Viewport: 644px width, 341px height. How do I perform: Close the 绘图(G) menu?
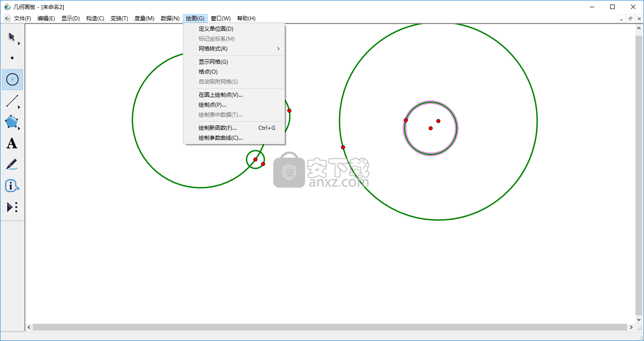click(195, 19)
